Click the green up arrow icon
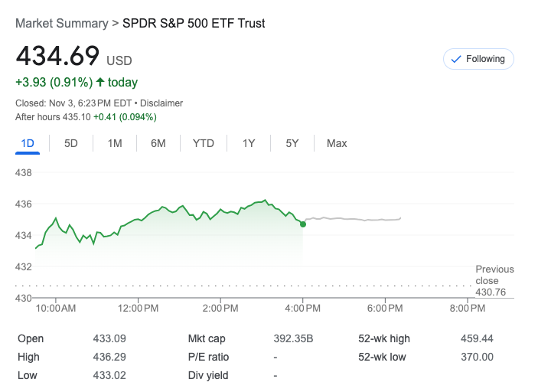Screen dimensions: 538x392 point(100,82)
